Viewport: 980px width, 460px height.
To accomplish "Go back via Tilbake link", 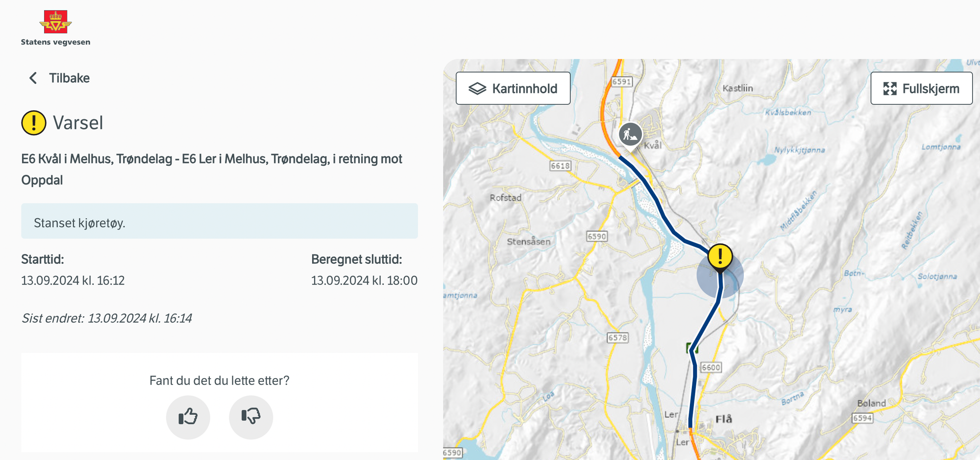I will pos(69,78).
